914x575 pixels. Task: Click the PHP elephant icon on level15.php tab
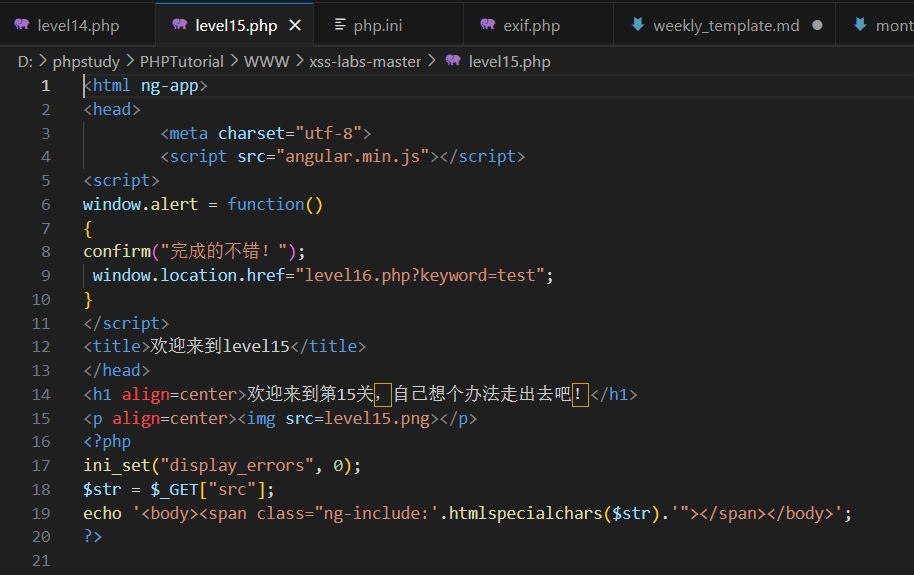(x=180, y=24)
